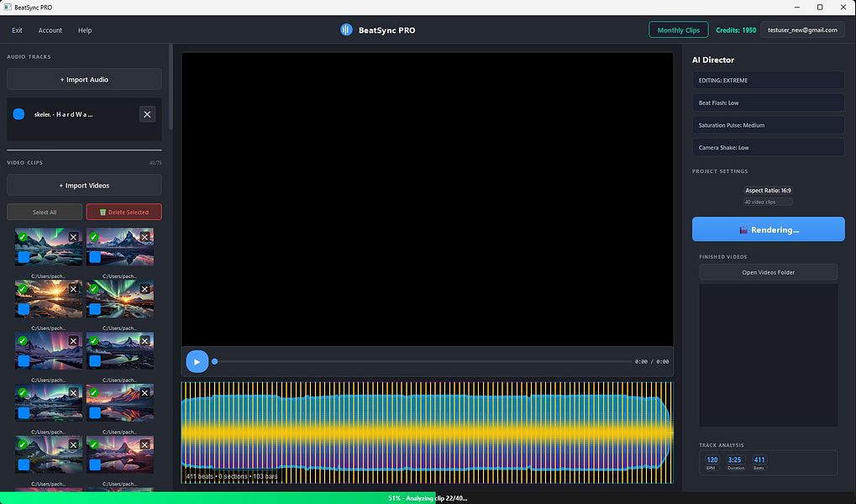This screenshot has width=856, height=504.
Task: Switch to the Monthly Clips tab
Action: tap(678, 29)
